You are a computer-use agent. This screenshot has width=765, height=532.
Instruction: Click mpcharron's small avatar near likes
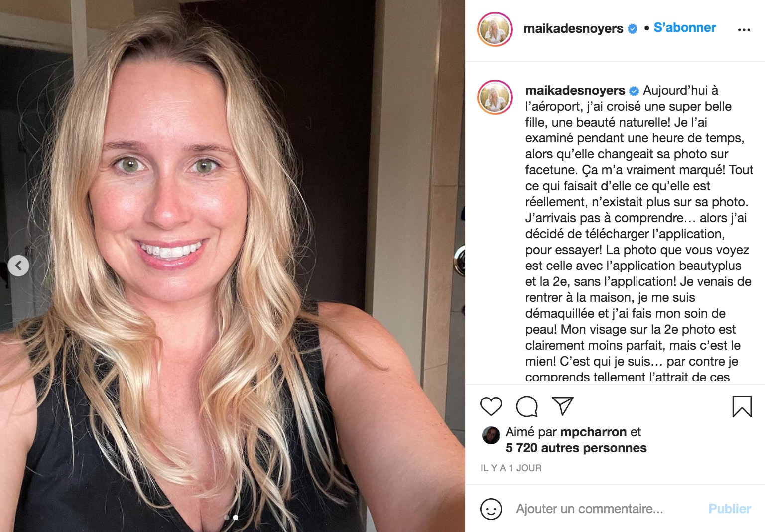point(491,435)
